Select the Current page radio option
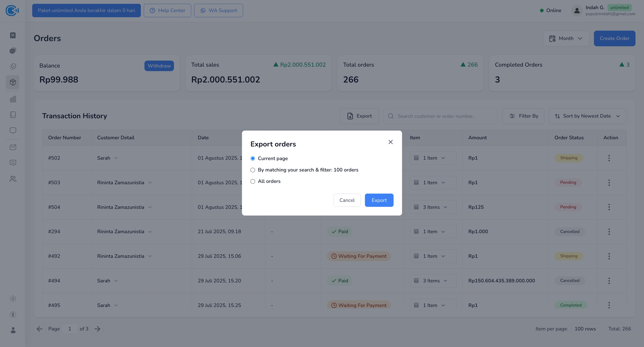Screen dimensions: 644x347 coord(253,159)
